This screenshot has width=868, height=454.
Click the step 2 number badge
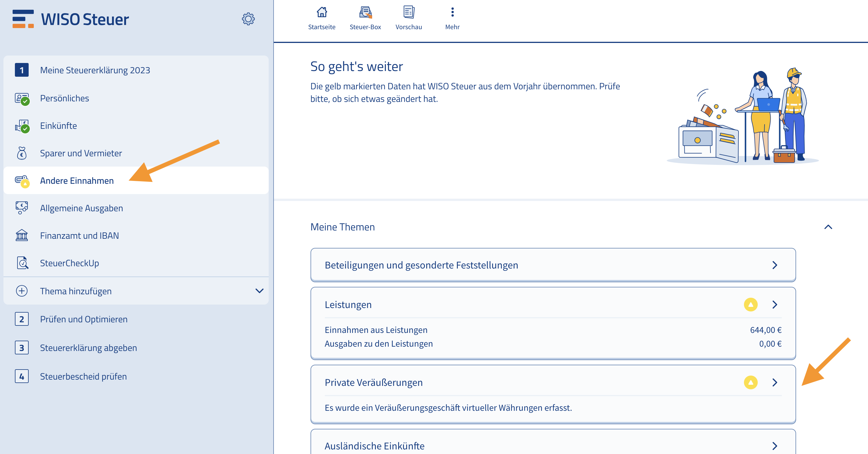[22, 319]
